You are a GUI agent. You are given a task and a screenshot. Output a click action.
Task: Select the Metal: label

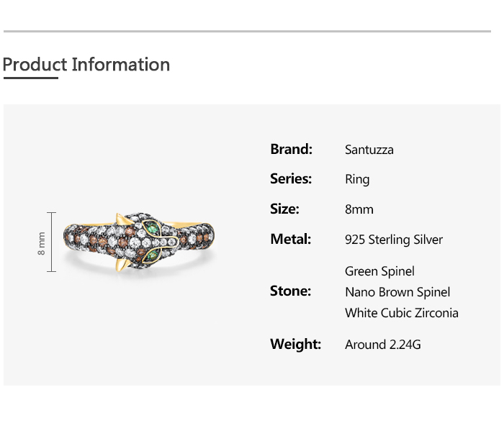290,239
